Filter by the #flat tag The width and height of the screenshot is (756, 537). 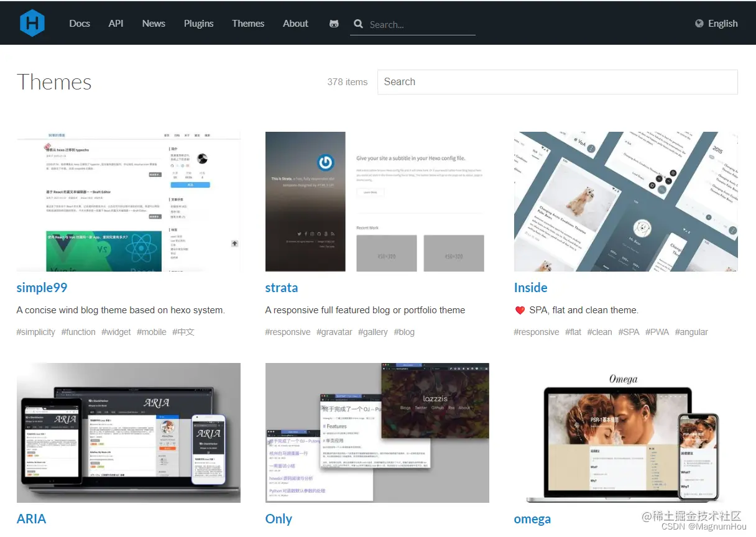click(573, 332)
